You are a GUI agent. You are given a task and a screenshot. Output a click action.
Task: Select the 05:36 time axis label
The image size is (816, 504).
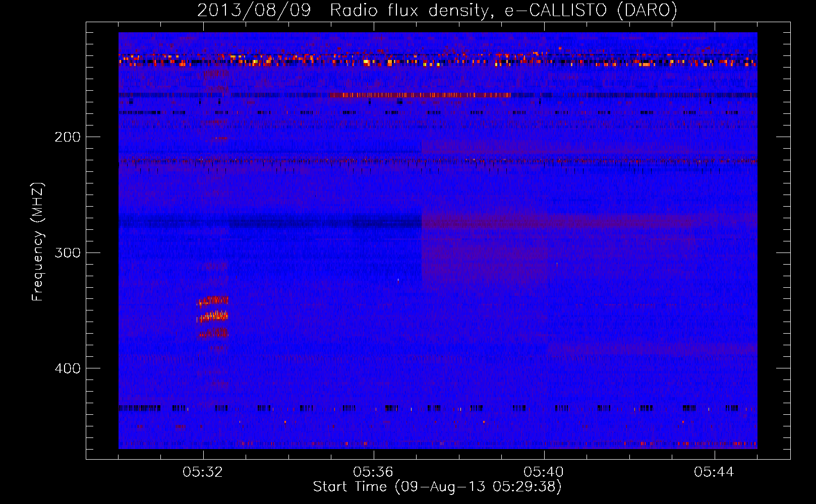373,472
